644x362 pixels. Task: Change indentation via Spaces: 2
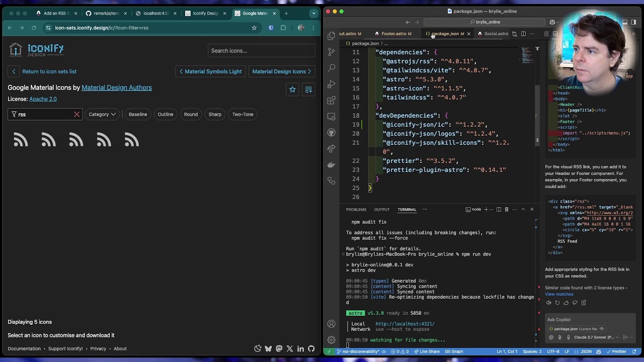click(x=532, y=351)
